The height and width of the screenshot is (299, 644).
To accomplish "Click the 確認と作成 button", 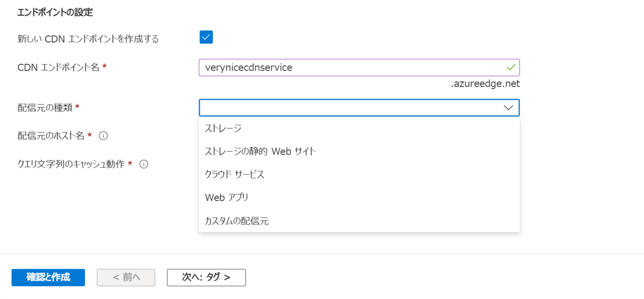I will 48,278.
